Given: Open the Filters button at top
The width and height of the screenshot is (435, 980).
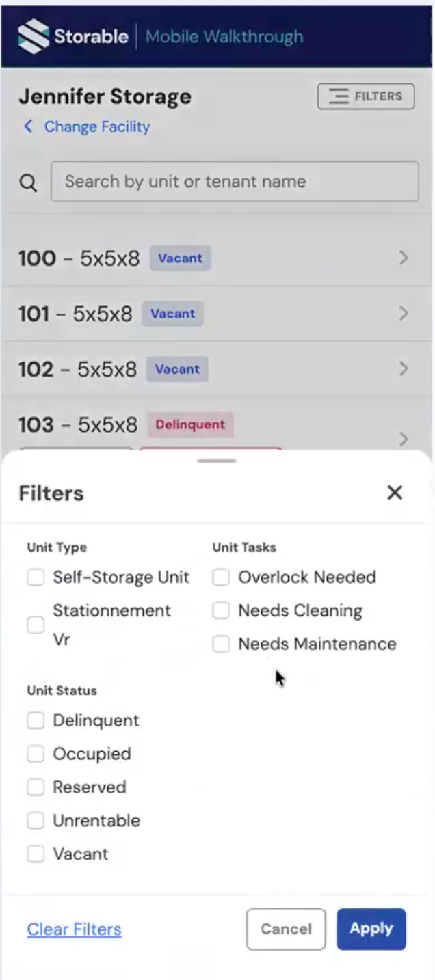Looking at the screenshot, I should (366, 96).
